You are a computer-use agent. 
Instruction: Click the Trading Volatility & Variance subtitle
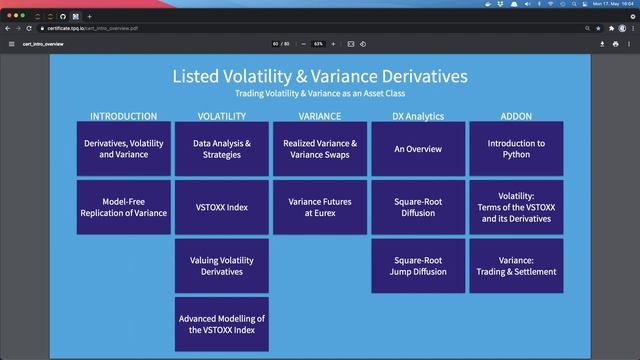(x=320, y=93)
